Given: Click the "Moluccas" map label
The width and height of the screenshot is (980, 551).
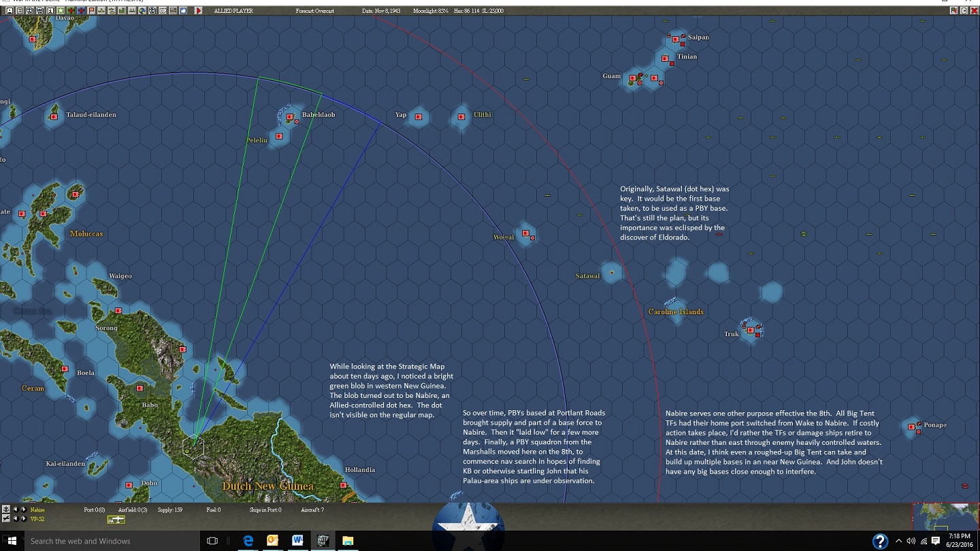Looking at the screenshot, I should click(86, 233).
